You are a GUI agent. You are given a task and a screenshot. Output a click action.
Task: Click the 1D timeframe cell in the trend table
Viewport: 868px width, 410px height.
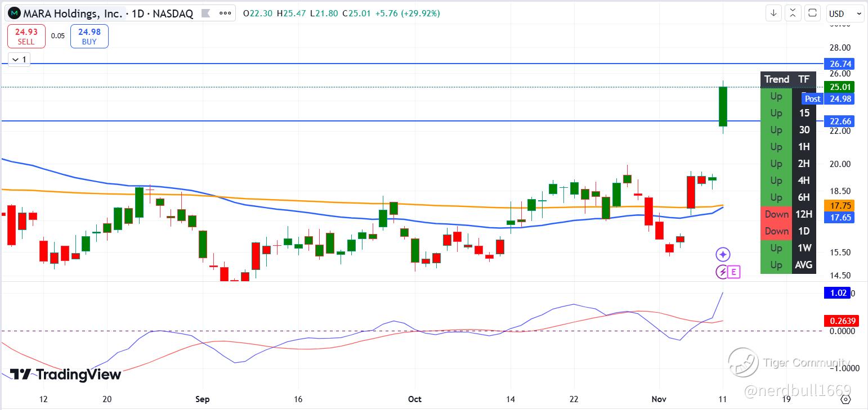804,231
